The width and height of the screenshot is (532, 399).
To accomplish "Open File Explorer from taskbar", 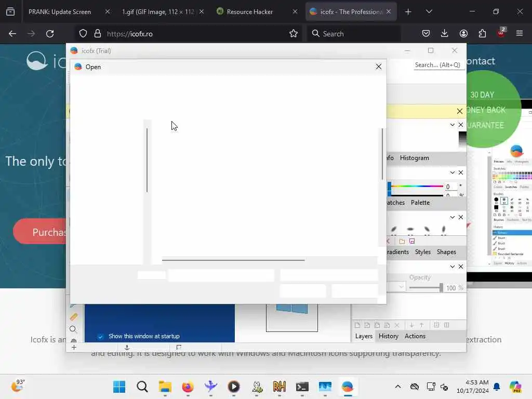I will (165, 387).
